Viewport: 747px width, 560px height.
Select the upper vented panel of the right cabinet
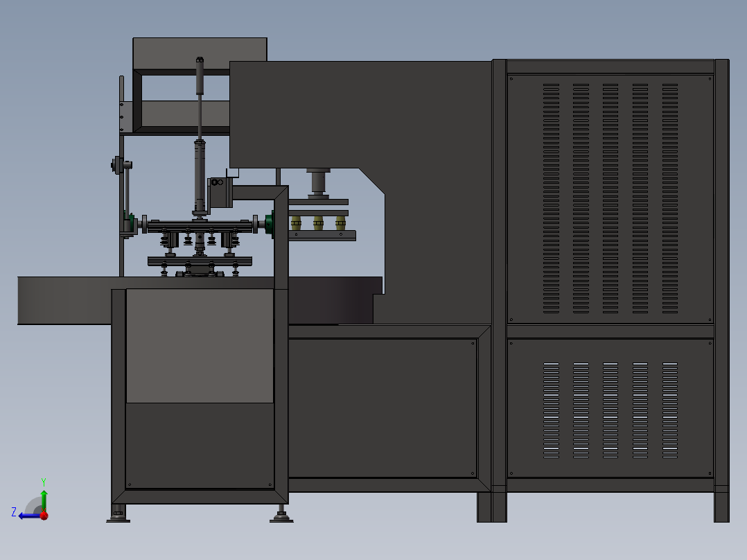610,199
